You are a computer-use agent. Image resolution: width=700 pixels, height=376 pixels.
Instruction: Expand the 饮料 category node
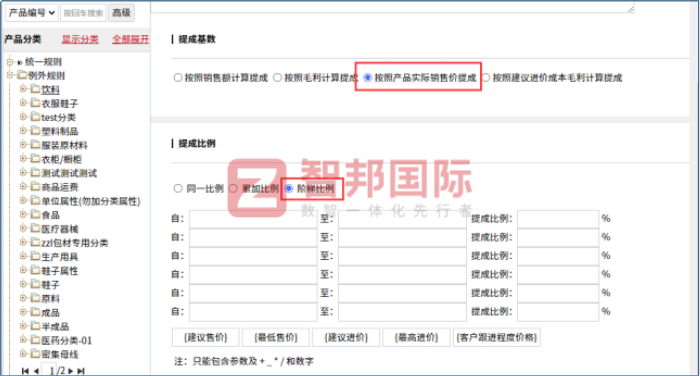(x=23, y=89)
